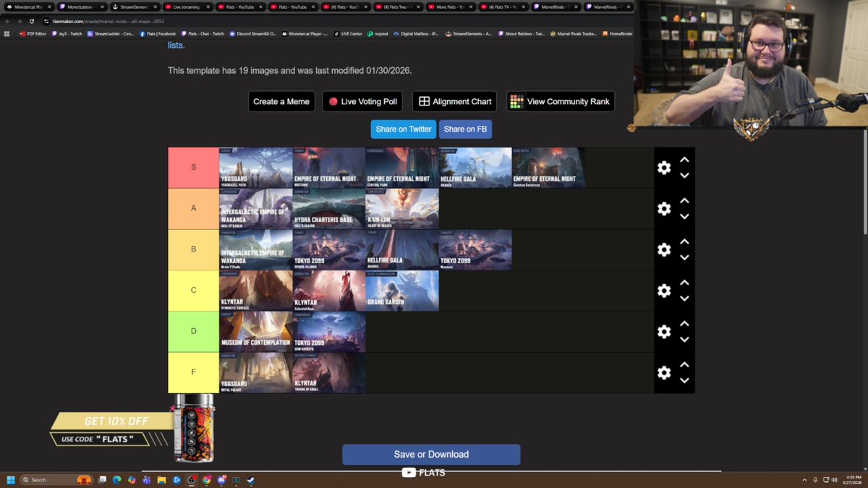Open the Windows Start menu
Viewport: 868px width, 488px height.
(11, 480)
